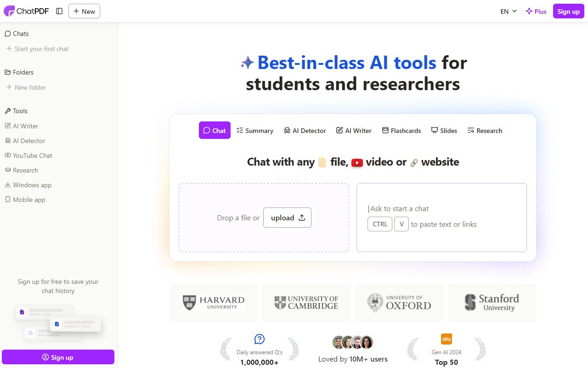
Task: Select the Flashcards tab
Action: pos(401,130)
